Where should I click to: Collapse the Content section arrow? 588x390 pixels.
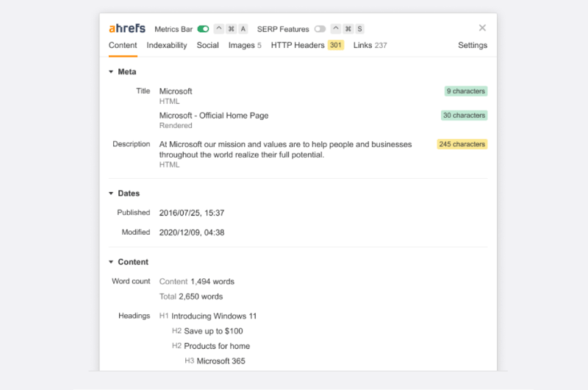click(x=111, y=262)
